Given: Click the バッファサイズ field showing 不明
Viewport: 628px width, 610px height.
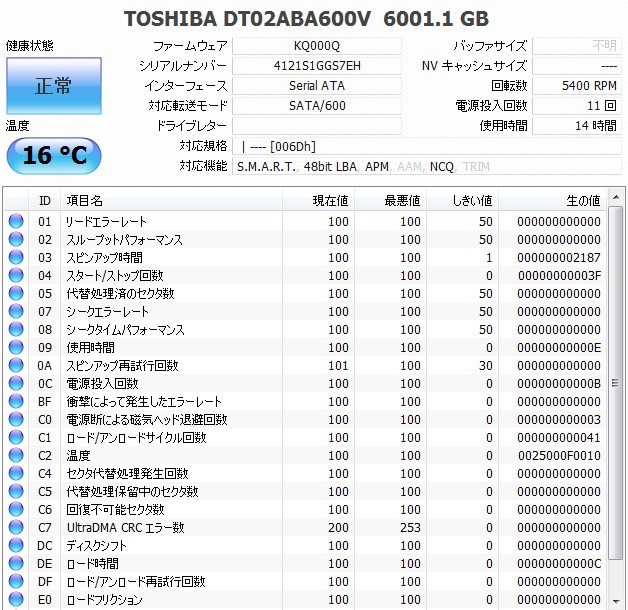Looking at the screenshot, I should 577,46.
